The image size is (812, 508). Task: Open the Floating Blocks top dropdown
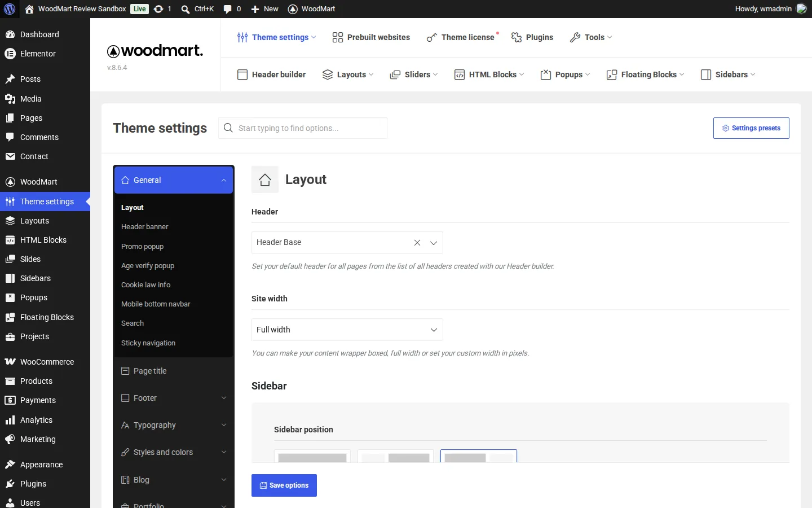pyautogui.click(x=646, y=75)
